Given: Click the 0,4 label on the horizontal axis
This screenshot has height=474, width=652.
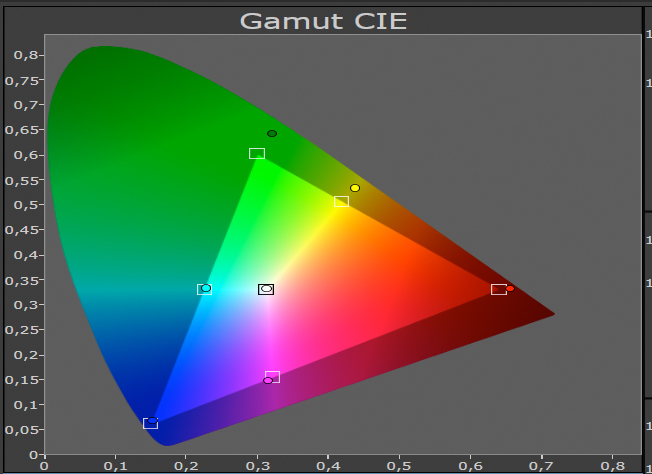Looking at the screenshot, I should coord(328,466).
